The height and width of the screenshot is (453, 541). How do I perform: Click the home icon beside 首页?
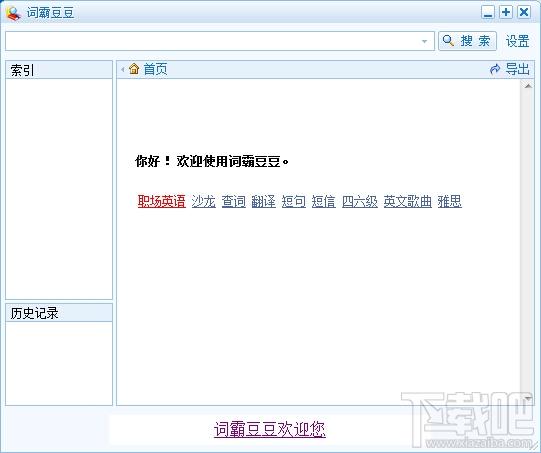point(134,69)
